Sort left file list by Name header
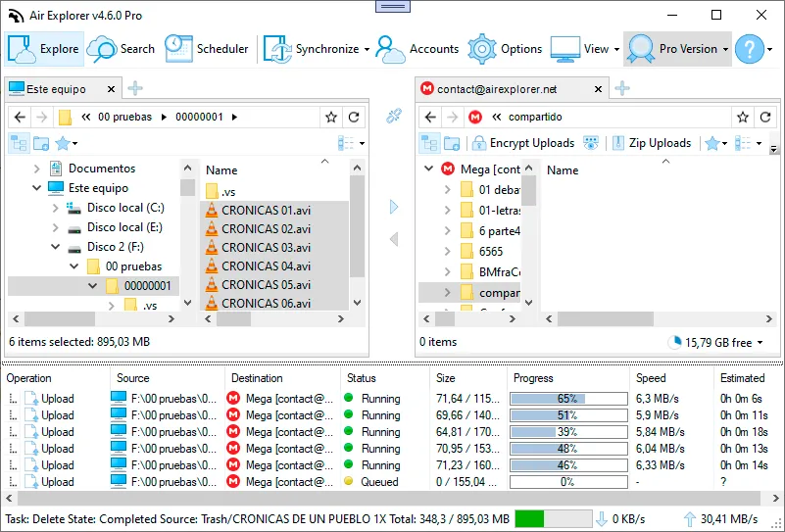785x532 pixels. click(221, 170)
